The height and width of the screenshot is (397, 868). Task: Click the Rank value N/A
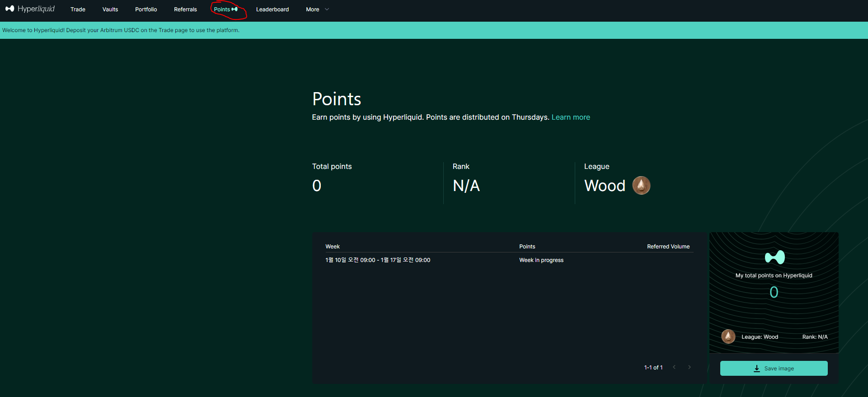pos(466,186)
